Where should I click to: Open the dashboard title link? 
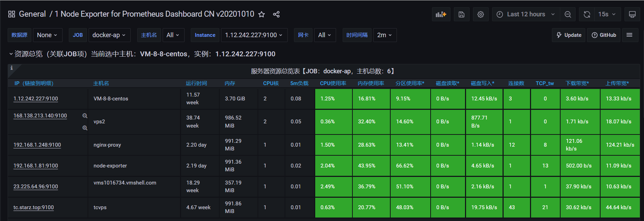pos(154,14)
